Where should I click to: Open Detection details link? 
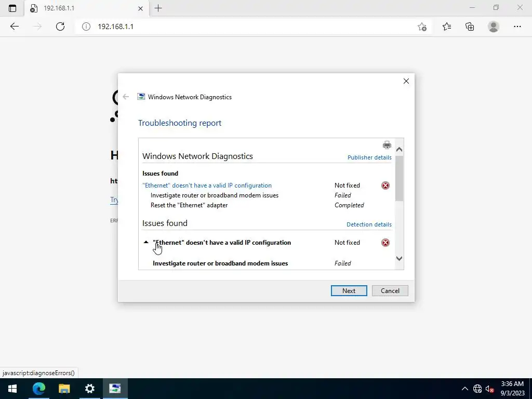[369, 224]
